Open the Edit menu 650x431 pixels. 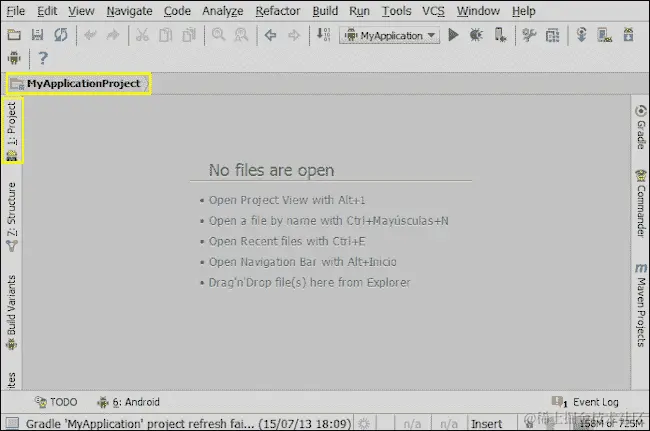tap(47, 11)
